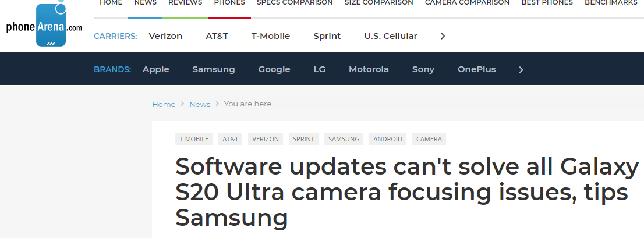Click the BRANDS: label
The width and height of the screenshot is (644, 238).
point(112,69)
